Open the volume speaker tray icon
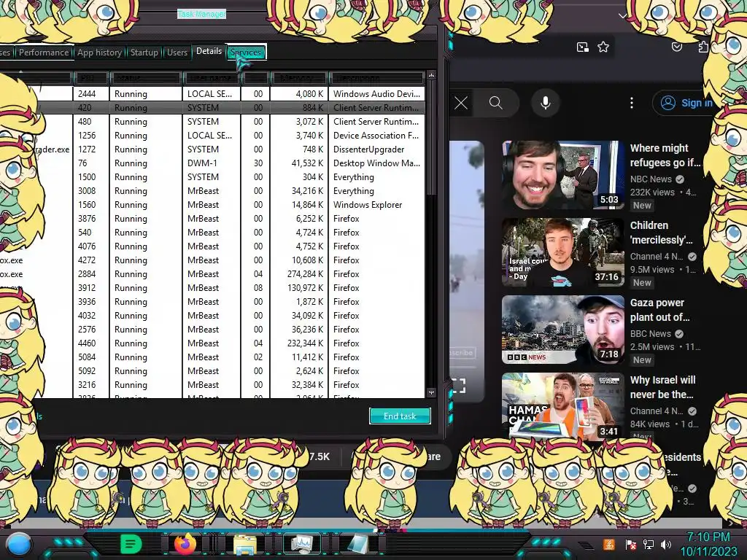This screenshot has width=747, height=560. coord(666,544)
